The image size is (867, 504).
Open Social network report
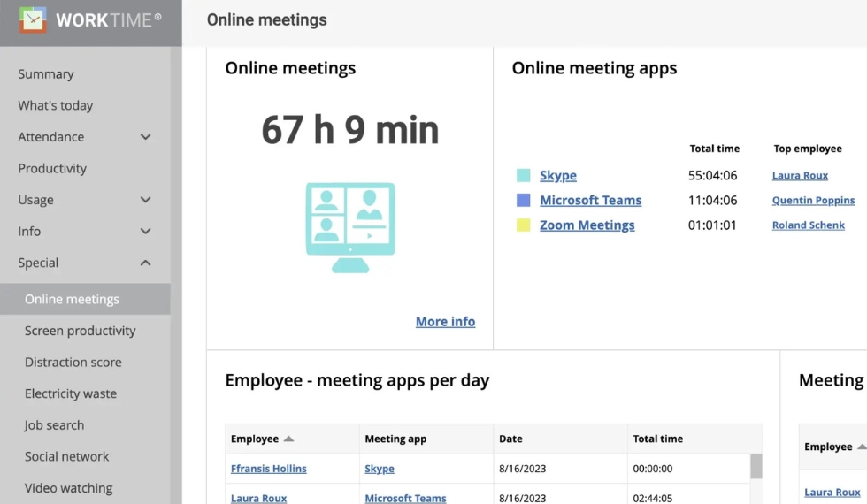(67, 456)
